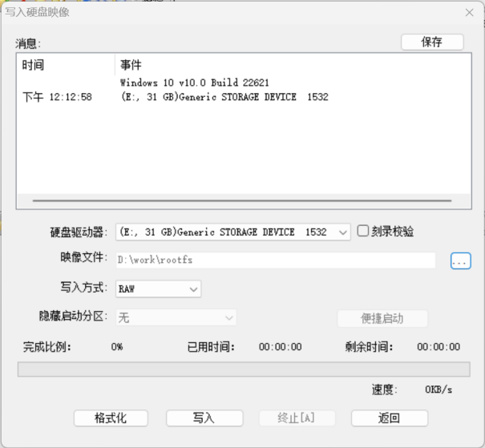Select the 下午 12:12:58 time entry
Screen dimensions: 485x448
(57, 97)
